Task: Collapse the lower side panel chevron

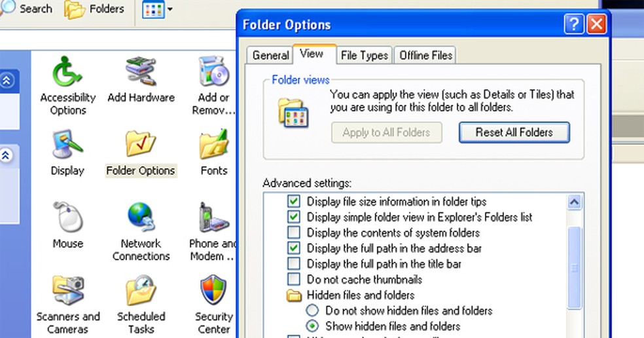Action: tap(6, 155)
